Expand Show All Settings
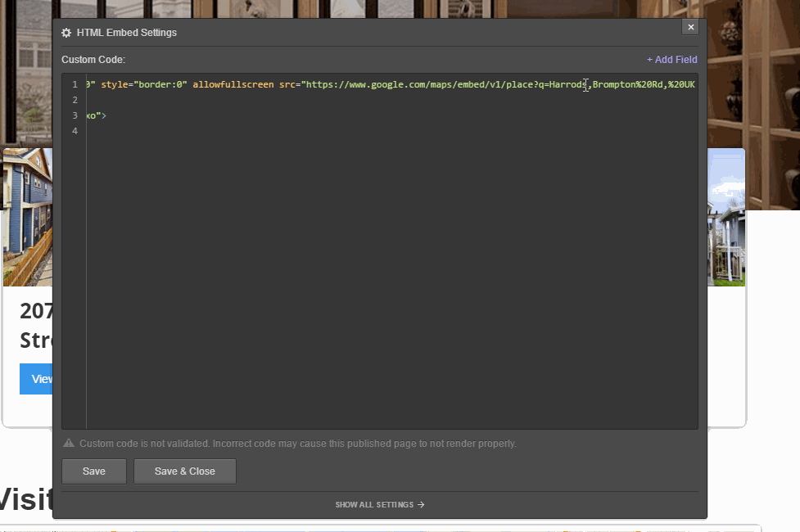 pyautogui.click(x=380, y=504)
